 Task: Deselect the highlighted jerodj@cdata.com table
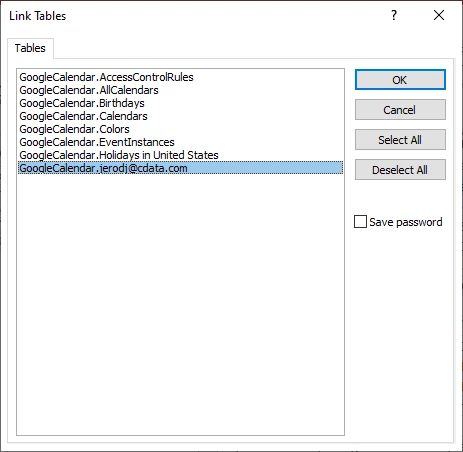(180, 168)
